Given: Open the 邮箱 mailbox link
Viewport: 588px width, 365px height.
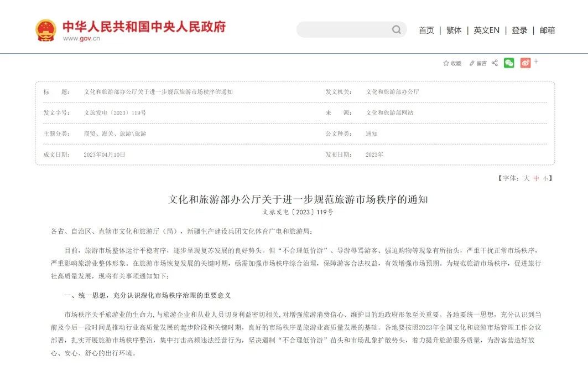Looking at the screenshot, I should [x=547, y=30].
